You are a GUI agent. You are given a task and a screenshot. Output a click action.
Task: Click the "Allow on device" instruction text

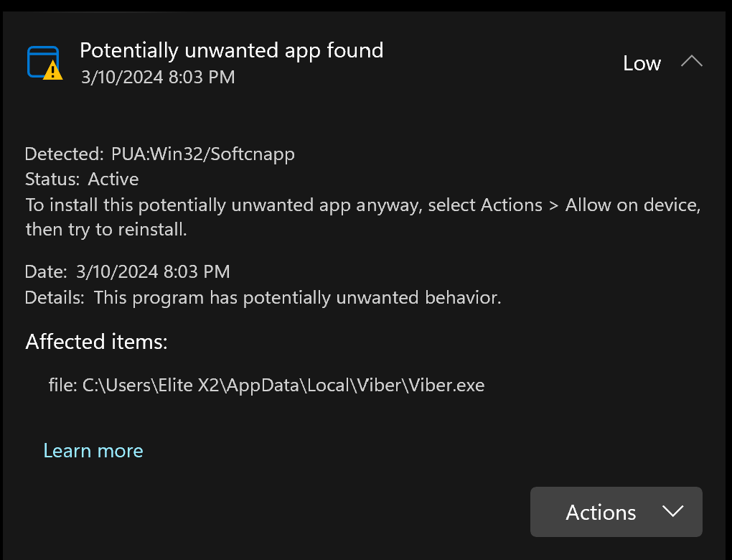tap(632, 205)
